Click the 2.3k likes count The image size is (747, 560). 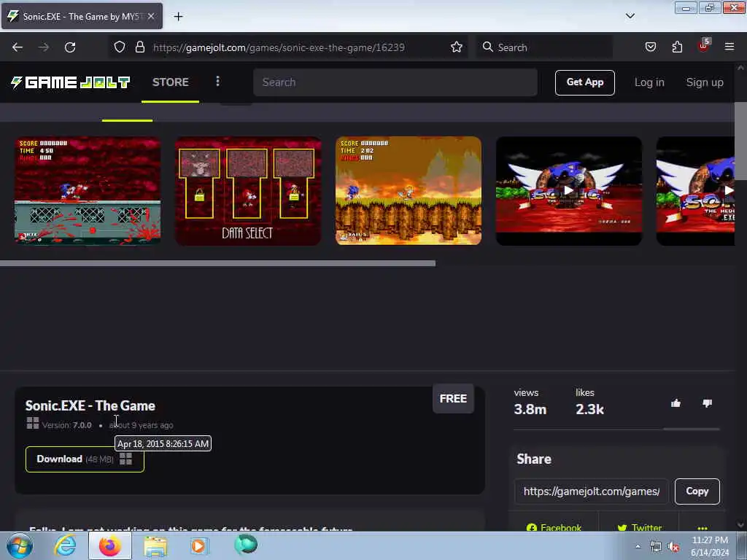pyautogui.click(x=589, y=410)
